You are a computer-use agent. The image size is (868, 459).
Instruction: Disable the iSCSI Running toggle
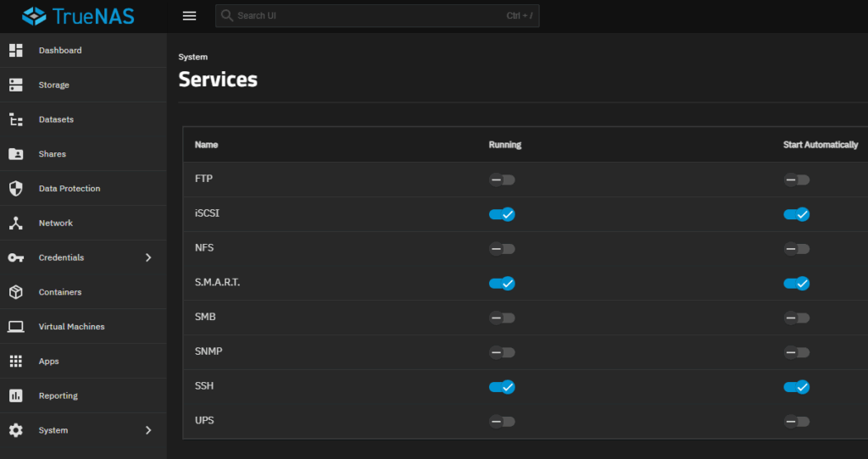coord(502,214)
